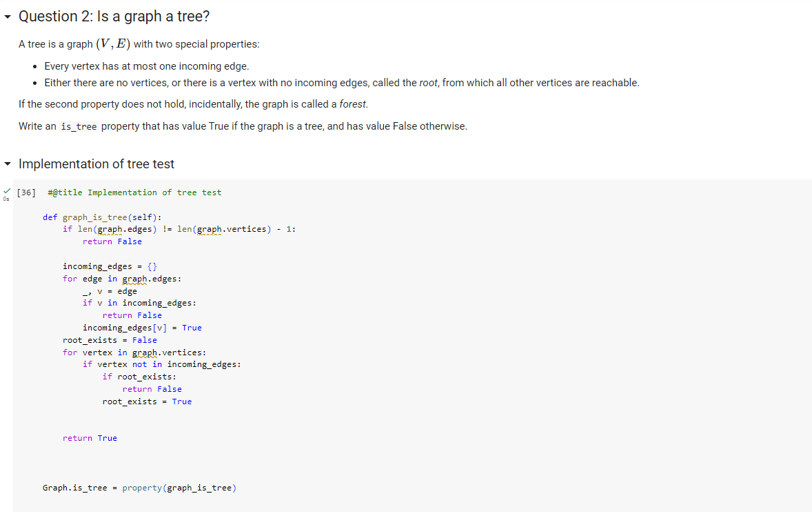
Task: Click the incoming_edges = {} line
Action: tap(110, 266)
